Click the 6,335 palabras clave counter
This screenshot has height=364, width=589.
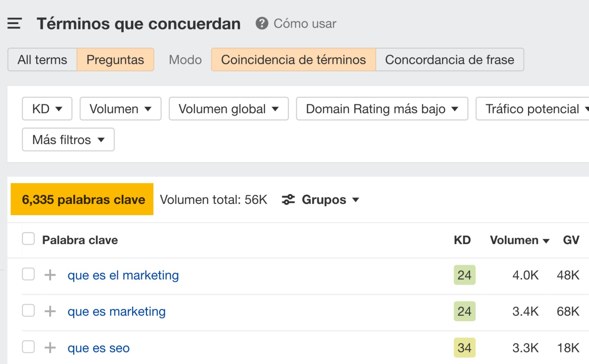pyautogui.click(x=82, y=200)
